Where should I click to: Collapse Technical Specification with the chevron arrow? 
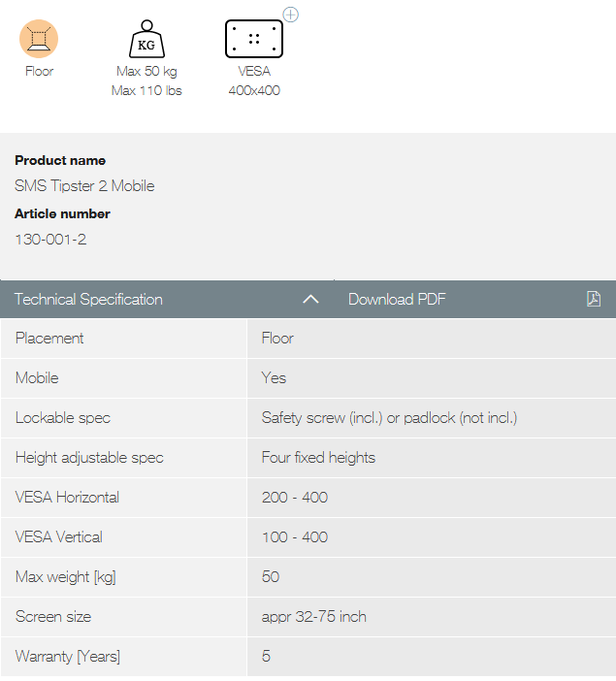(x=310, y=300)
